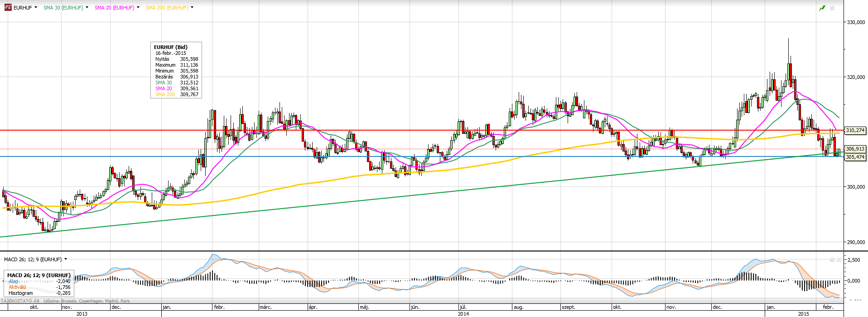The width and height of the screenshot is (868, 317).
Task: Click the 0,000 MACD axis label
Action: (854, 281)
